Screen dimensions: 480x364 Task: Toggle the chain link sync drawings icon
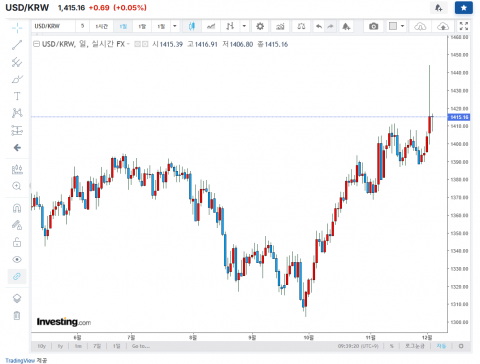17,276
